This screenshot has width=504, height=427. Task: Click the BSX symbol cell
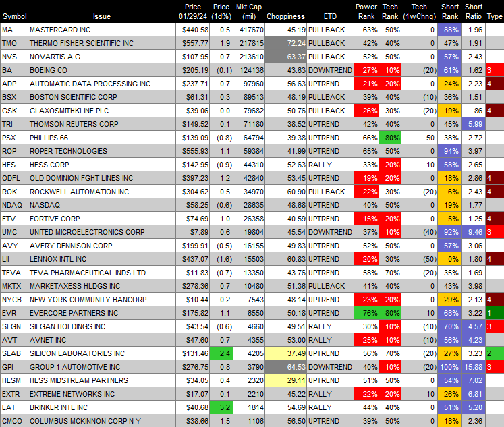(x=14, y=97)
